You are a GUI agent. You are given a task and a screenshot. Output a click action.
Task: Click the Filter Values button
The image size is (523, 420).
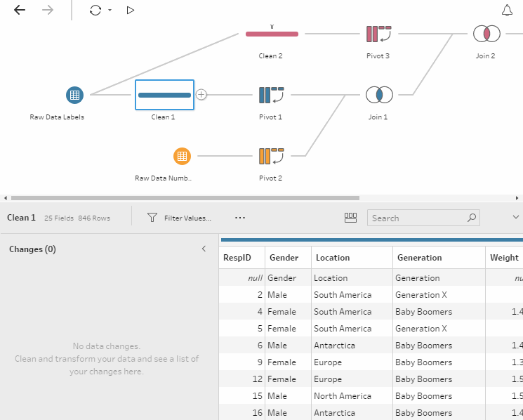click(x=179, y=218)
